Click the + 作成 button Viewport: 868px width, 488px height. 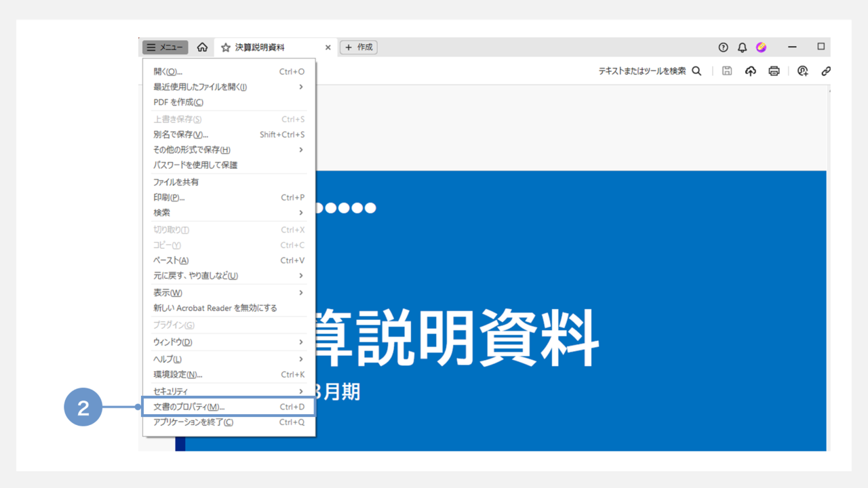click(x=359, y=47)
